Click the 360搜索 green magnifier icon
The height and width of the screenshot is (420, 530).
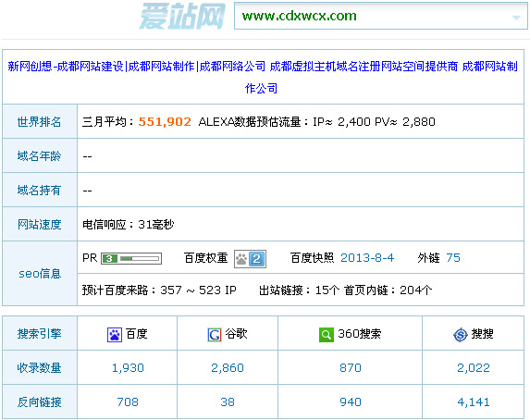(x=327, y=335)
